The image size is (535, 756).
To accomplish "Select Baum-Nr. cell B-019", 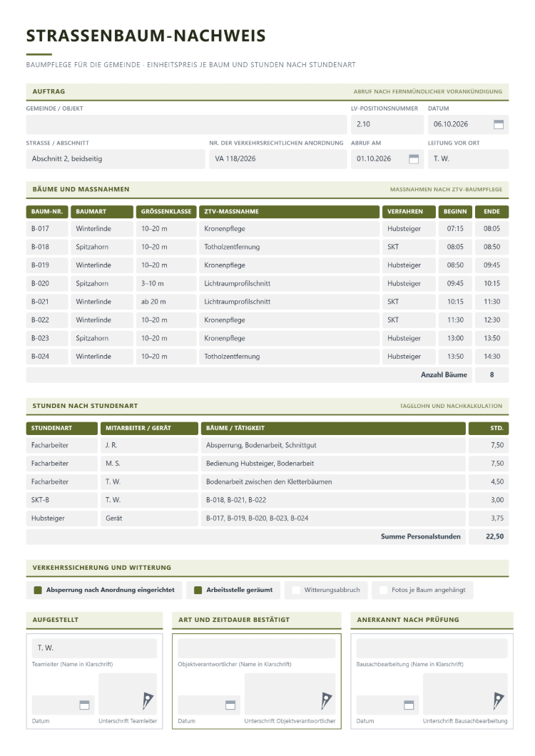I will pyautogui.click(x=47, y=265).
